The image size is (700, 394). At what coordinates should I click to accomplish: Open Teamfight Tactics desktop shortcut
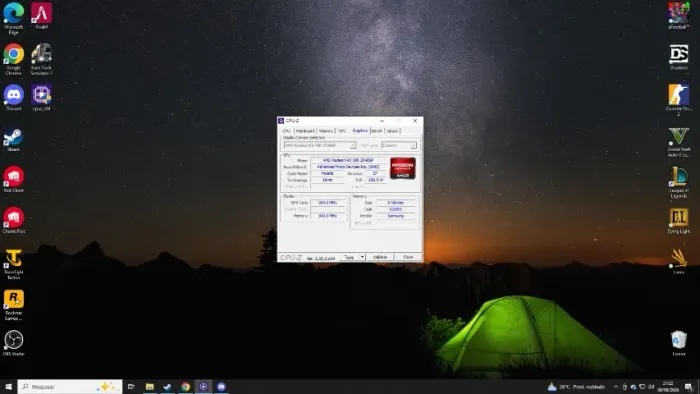click(13, 263)
